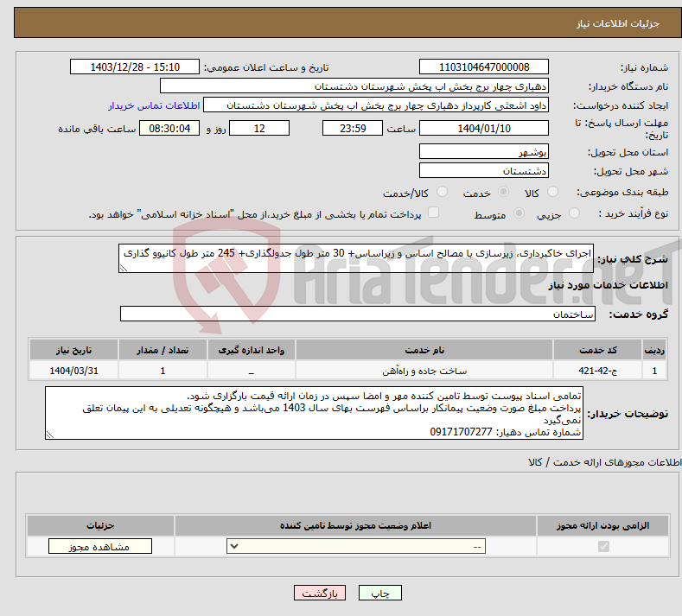Click the توضیحات خریدار text area
The height and width of the screenshot is (616, 682).
tap(314, 413)
